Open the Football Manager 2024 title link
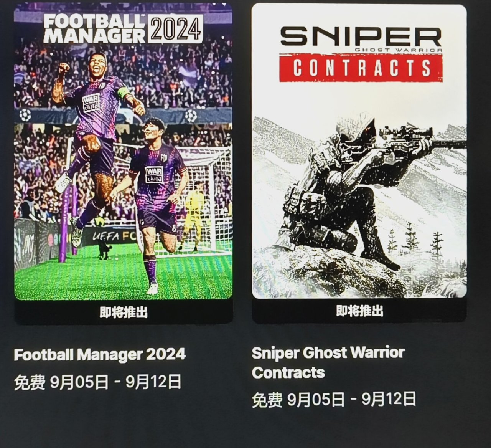The height and width of the screenshot is (448, 491). 100,354
